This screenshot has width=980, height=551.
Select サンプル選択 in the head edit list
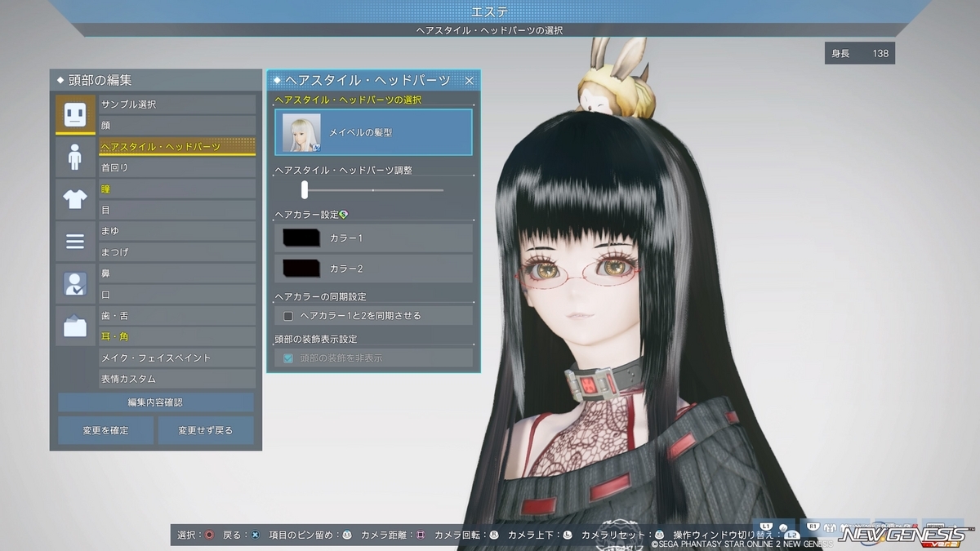(178, 104)
